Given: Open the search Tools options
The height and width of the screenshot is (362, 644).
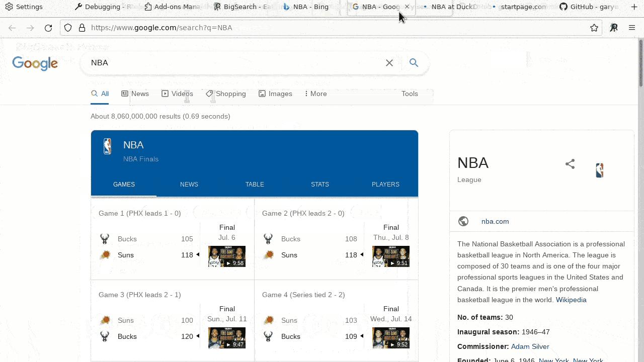Looking at the screenshot, I should tap(410, 94).
